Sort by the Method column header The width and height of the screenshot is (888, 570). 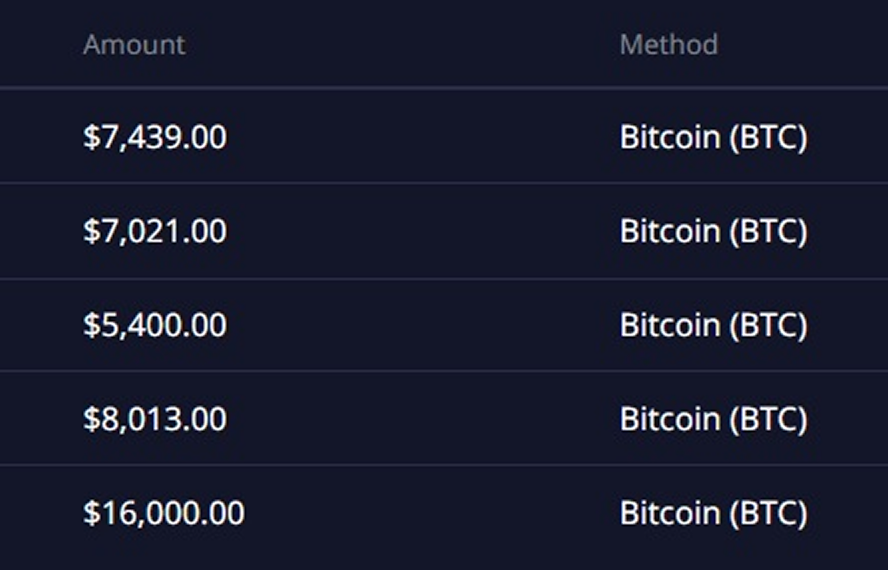668,45
